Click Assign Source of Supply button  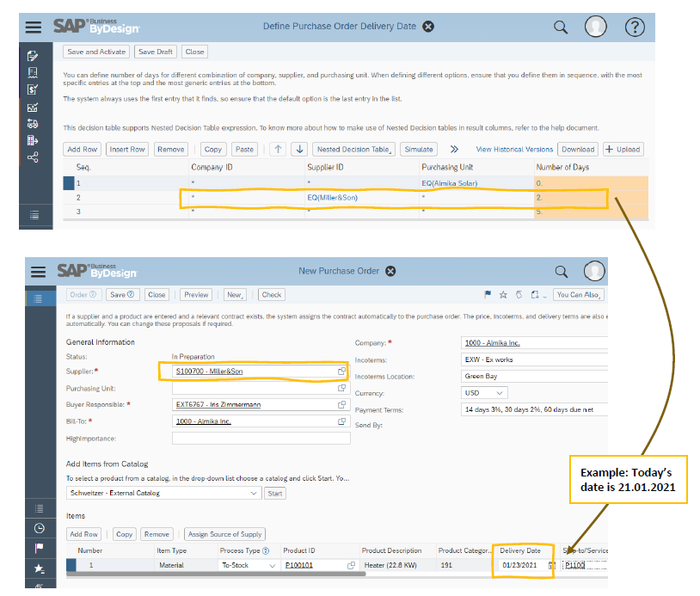(x=225, y=534)
